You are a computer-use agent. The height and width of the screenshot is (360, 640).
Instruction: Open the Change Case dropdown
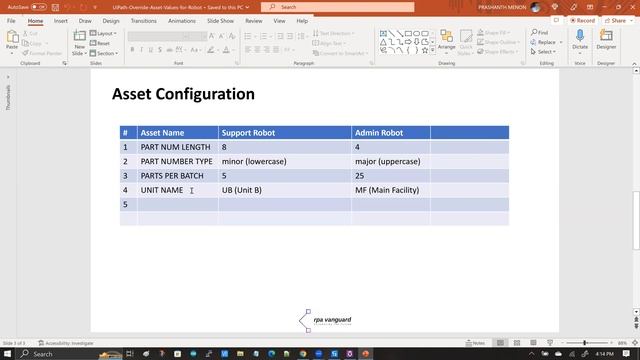coord(195,50)
